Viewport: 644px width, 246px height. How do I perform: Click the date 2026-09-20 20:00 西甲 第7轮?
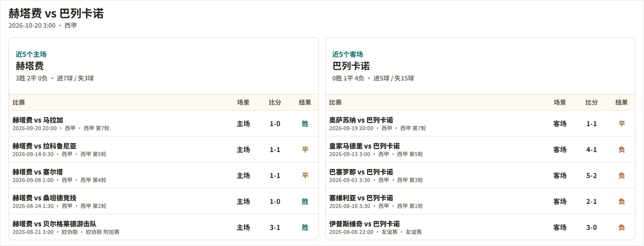click(x=61, y=128)
